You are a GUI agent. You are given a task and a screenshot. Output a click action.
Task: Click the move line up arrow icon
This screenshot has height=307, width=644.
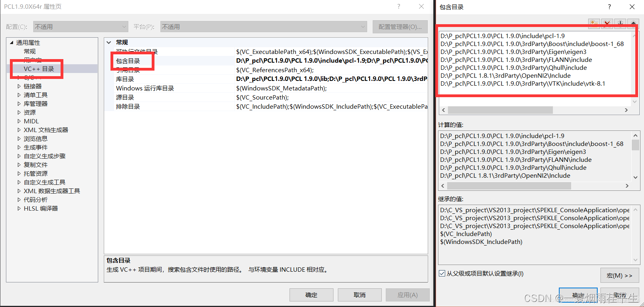[633, 23]
